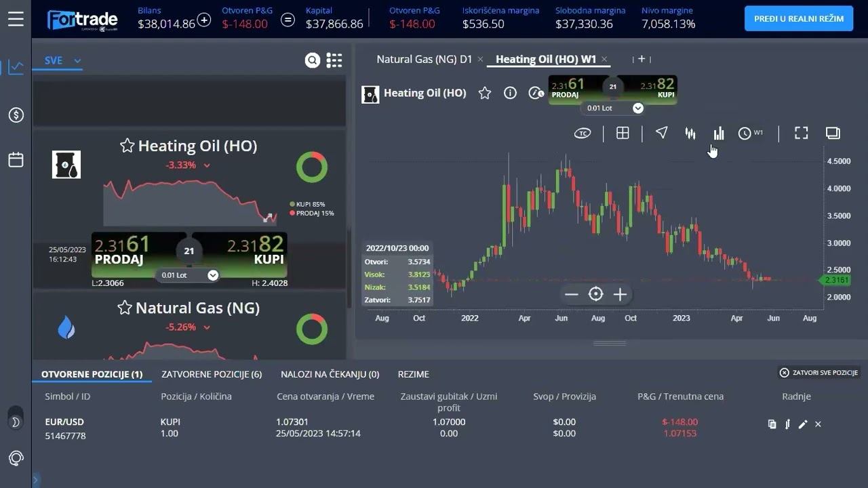Open chart indicators bar icon
The height and width of the screenshot is (488, 868).
point(719,134)
